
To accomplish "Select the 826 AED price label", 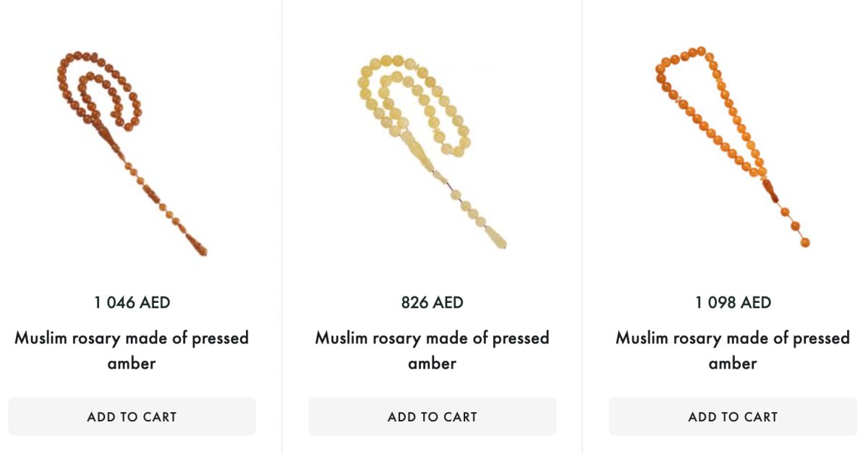I will pos(432,302).
